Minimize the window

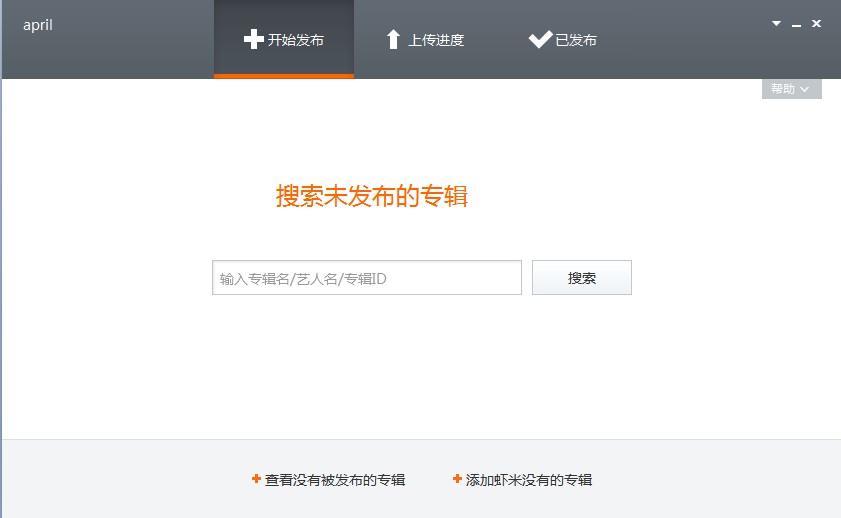pos(796,25)
